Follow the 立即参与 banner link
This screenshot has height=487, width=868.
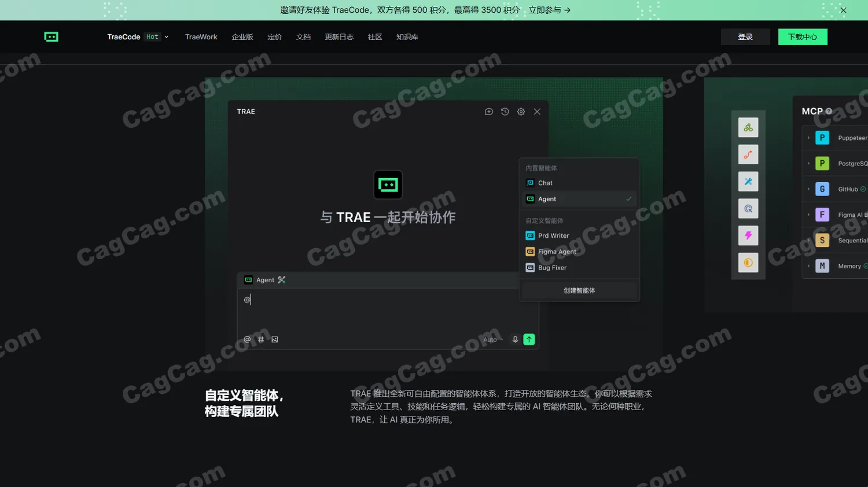(x=549, y=10)
